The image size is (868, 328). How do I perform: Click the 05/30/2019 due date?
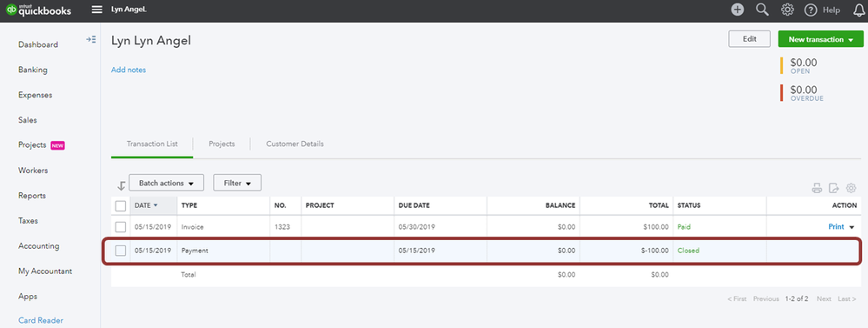417,227
